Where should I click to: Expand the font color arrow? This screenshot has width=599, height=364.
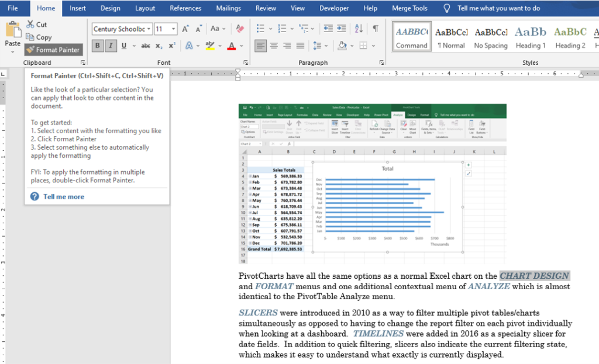(x=242, y=46)
